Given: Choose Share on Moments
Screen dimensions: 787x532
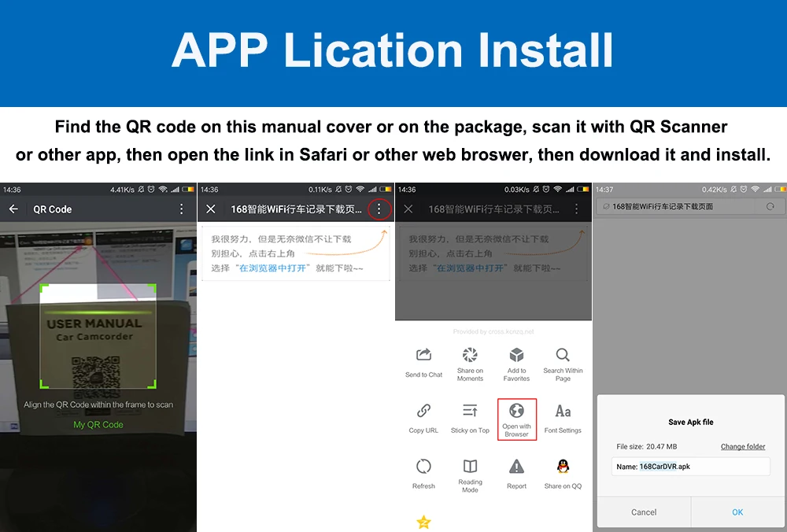Looking at the screenshot, I should pyautogui.click(x=470, y=364).
